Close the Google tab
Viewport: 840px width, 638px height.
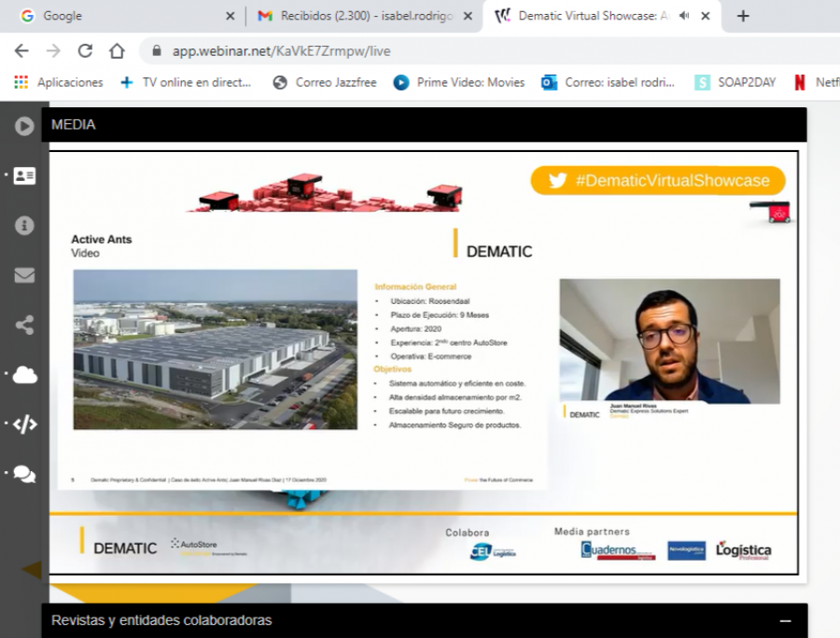(231, 16)
